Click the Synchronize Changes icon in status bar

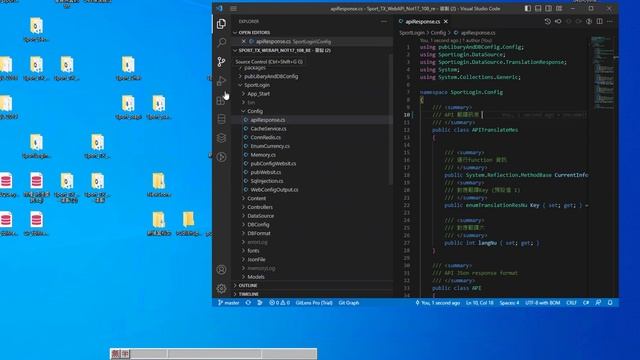(x=248, y=303)
